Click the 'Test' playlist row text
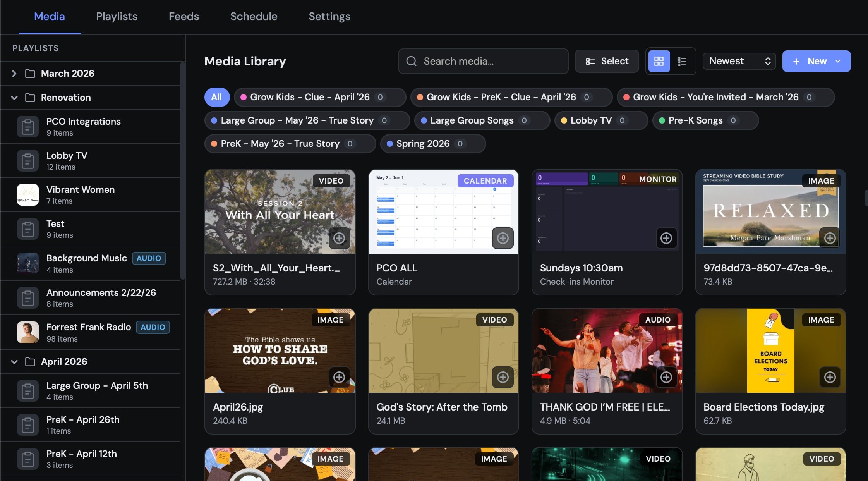 55,223
